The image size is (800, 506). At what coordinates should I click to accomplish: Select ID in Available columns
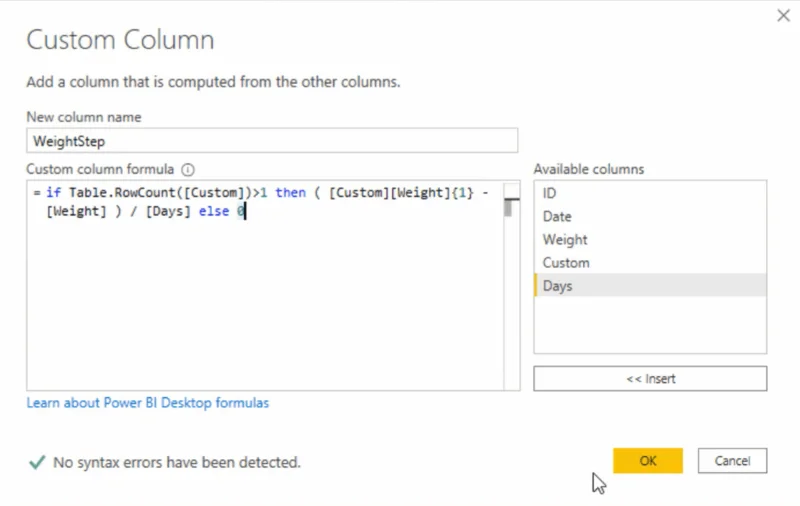[x=650, y=193]
